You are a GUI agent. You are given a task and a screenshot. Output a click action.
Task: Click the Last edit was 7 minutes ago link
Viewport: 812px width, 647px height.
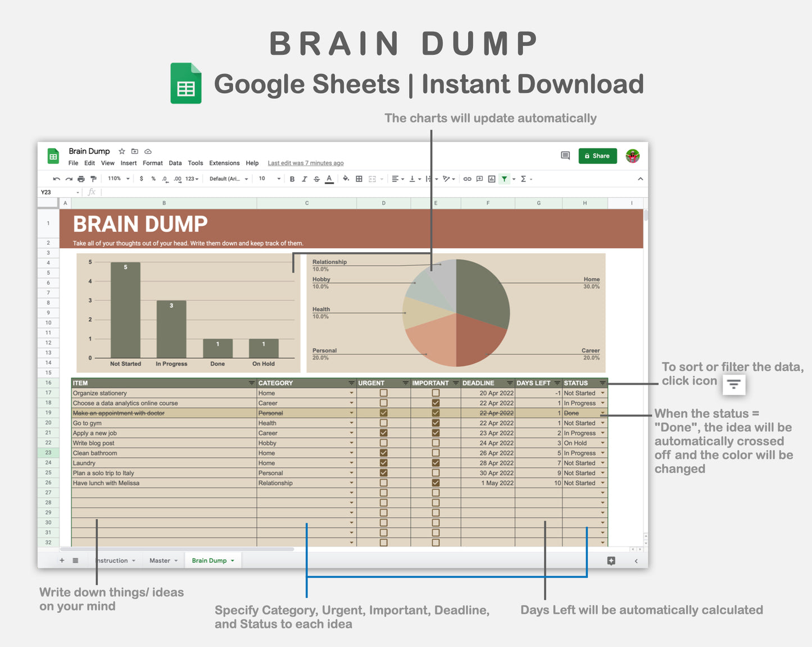click(305, 163)
